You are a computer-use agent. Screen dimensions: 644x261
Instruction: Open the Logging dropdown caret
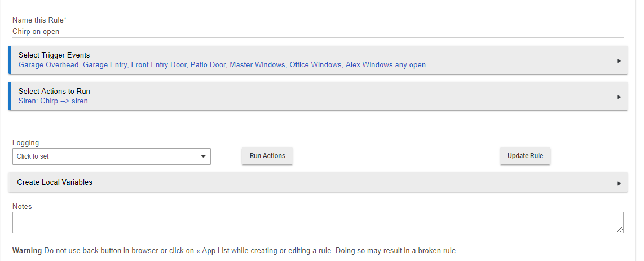point(203,156)
